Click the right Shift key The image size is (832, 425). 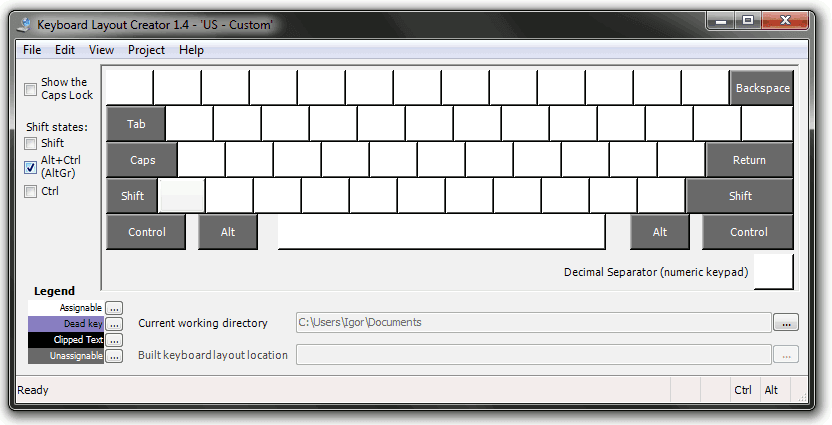click(740, 196)
